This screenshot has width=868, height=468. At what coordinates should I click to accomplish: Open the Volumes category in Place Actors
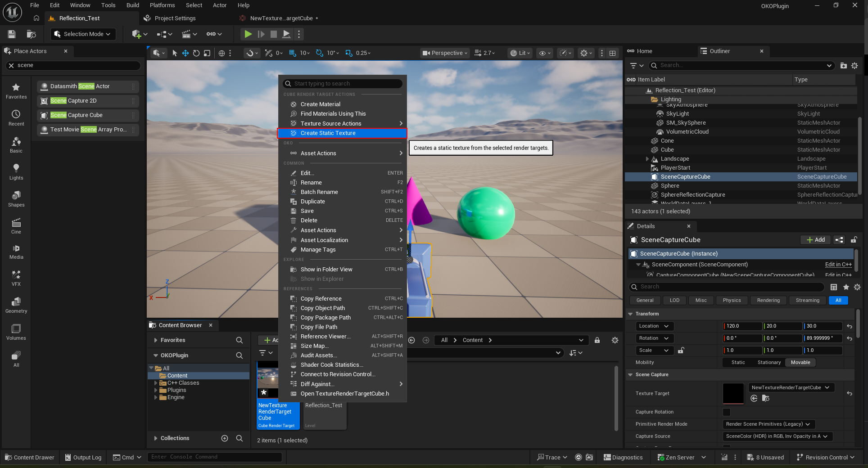pos(16,332)
